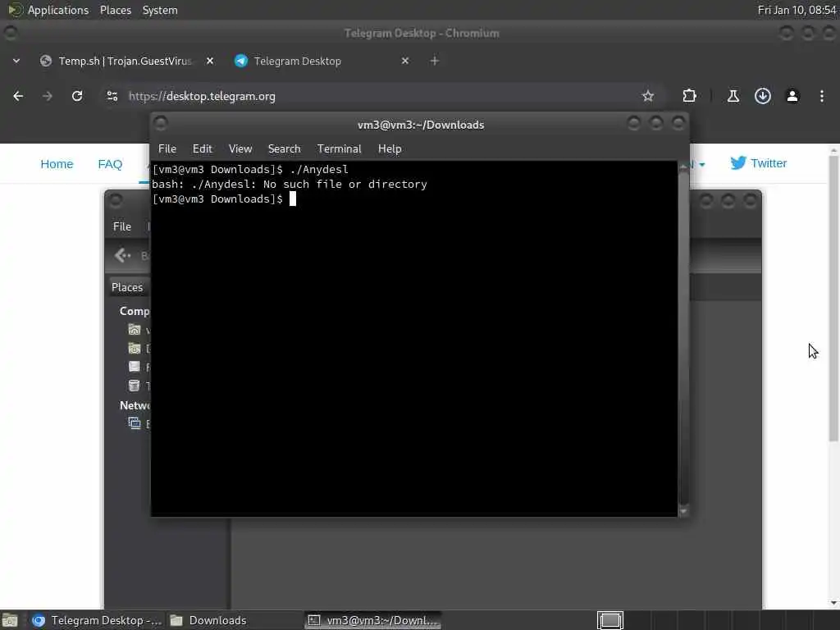The image size is (840, 630).
Task: Open the Places menu in top panel
Action: tap(115, 10)
